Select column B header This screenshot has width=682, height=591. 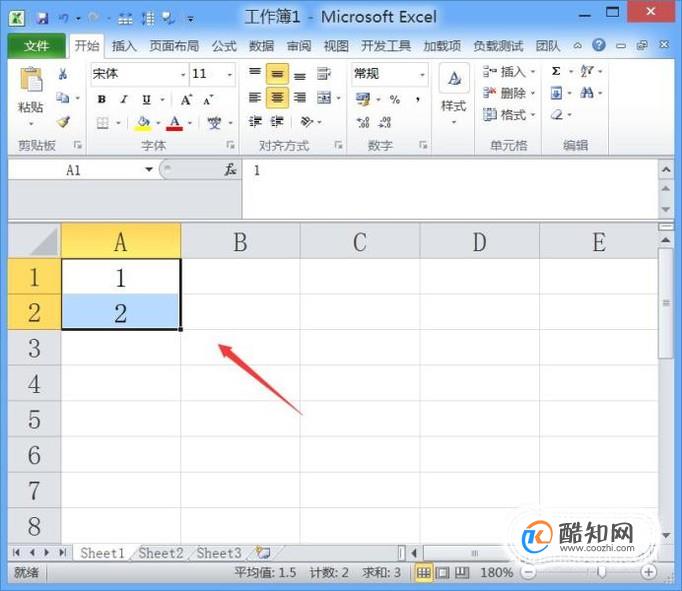click(x=240, y=241)
